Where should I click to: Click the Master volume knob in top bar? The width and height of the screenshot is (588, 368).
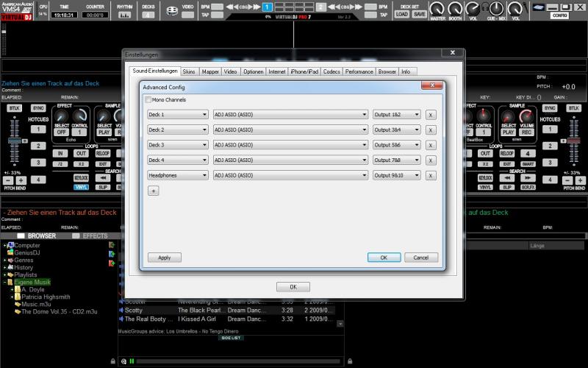pyautogui.click(x=437, y=8)
